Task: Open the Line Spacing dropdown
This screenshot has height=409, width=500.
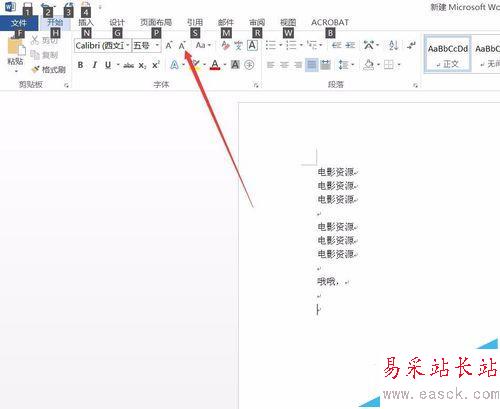Action: tap(346, 65)
